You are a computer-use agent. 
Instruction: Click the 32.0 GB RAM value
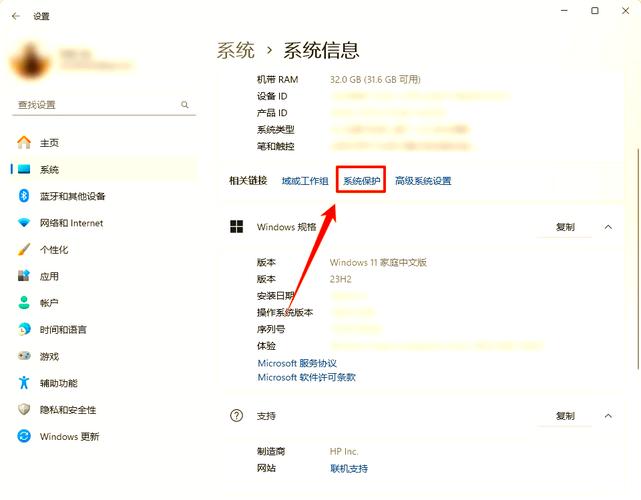click(375, 79)
